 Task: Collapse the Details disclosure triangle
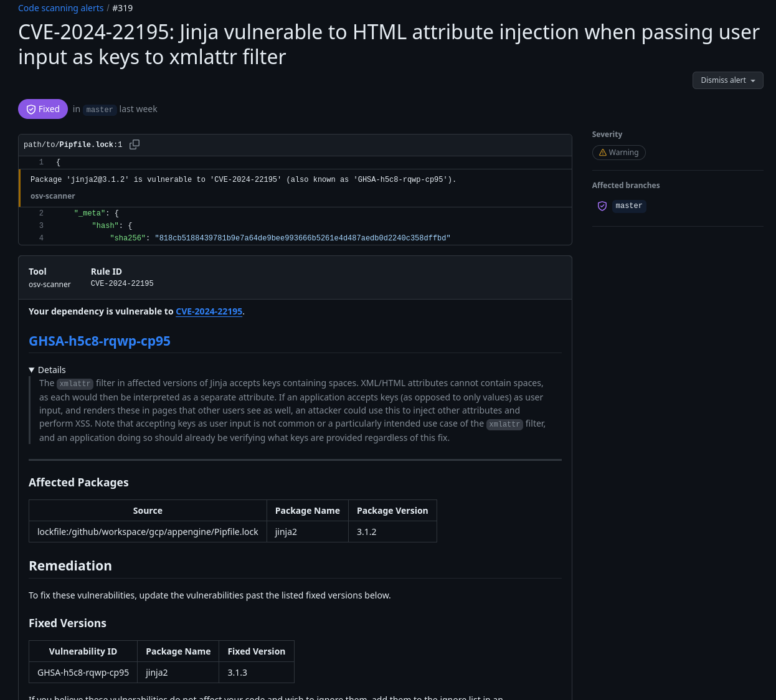32,370
